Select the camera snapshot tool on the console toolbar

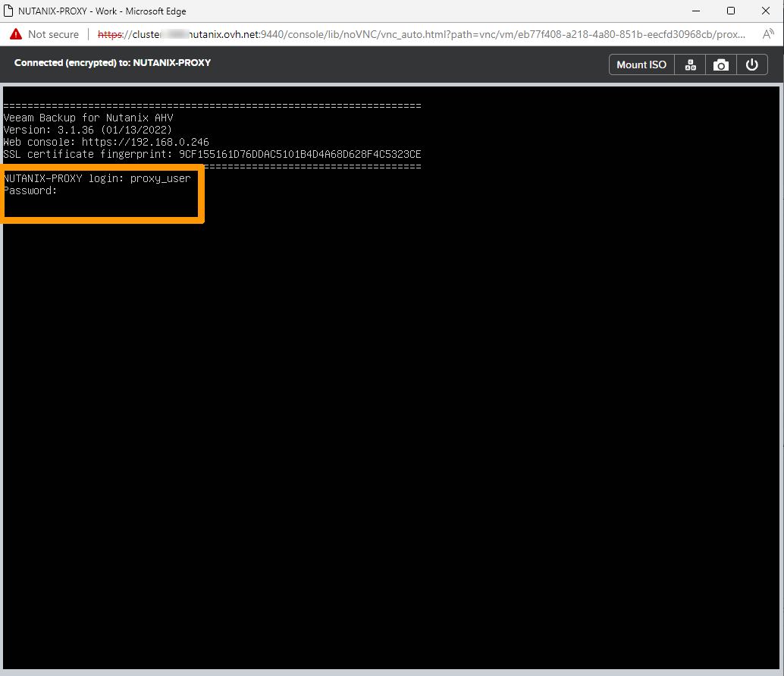click(x=720, y=64)
